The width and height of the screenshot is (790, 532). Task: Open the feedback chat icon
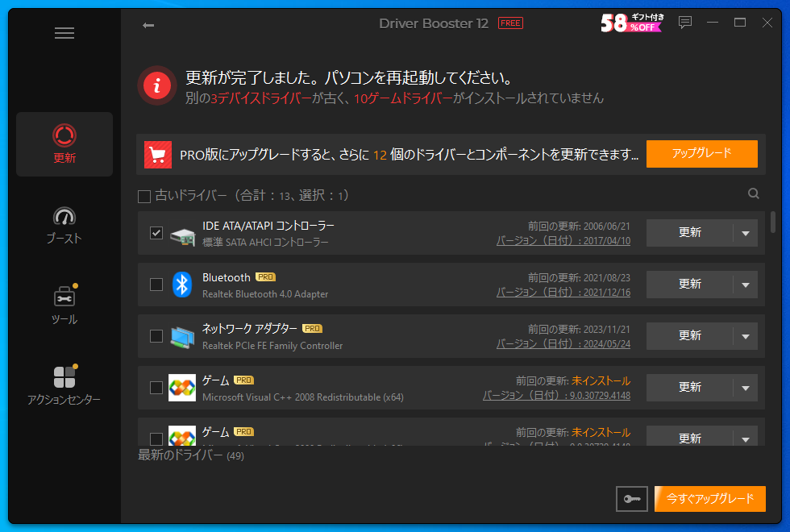pyautogui.click(x=684, y=23)
